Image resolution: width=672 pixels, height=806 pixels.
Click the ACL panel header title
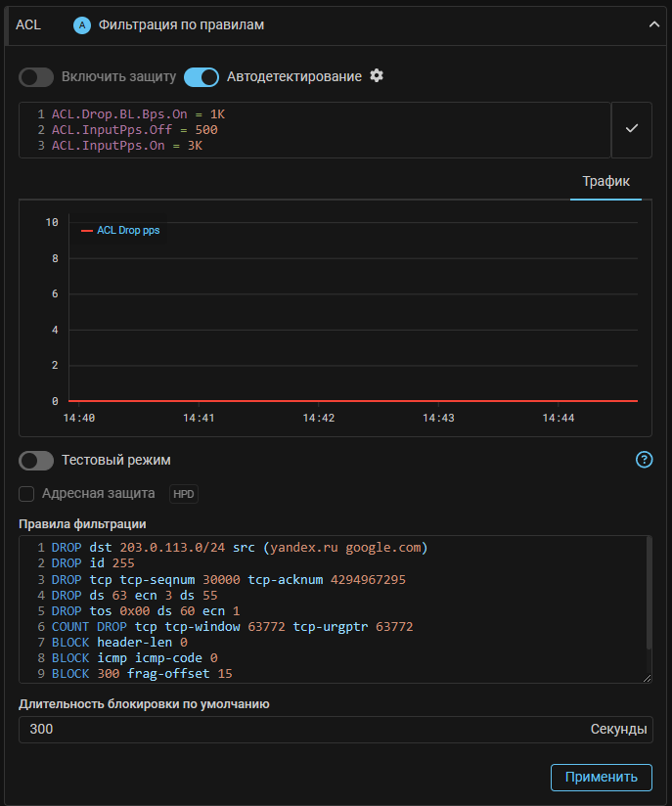click(x=28, y=24)
